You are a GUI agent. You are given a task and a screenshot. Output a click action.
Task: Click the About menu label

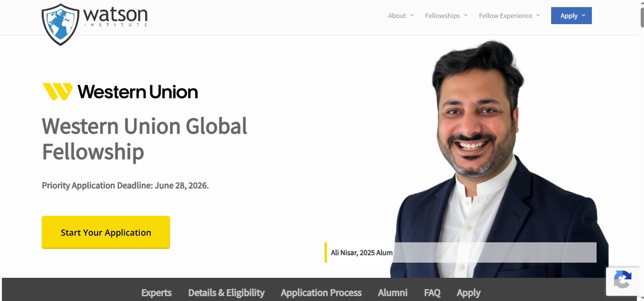coord(397,16)
